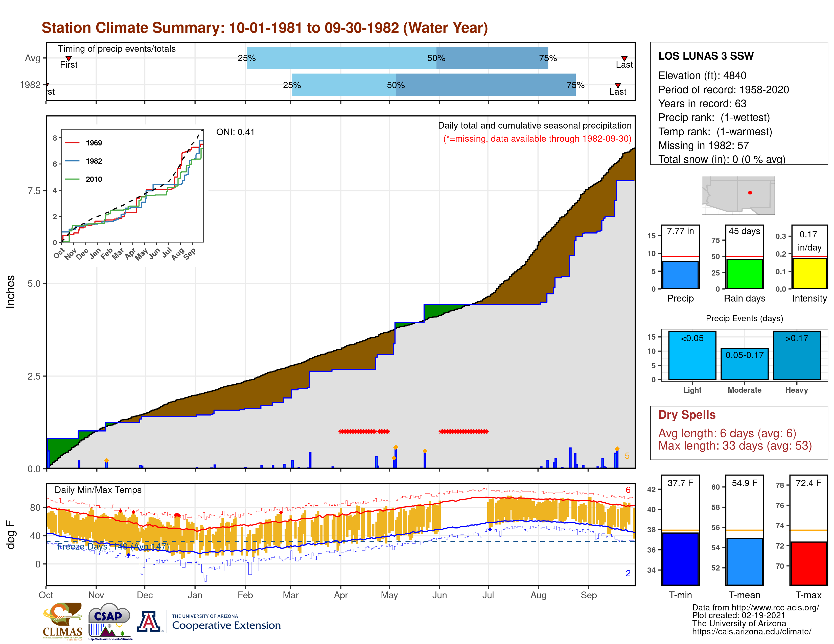
Task: Click the 1969 legend entry in inset
Action: pos(83,143)
